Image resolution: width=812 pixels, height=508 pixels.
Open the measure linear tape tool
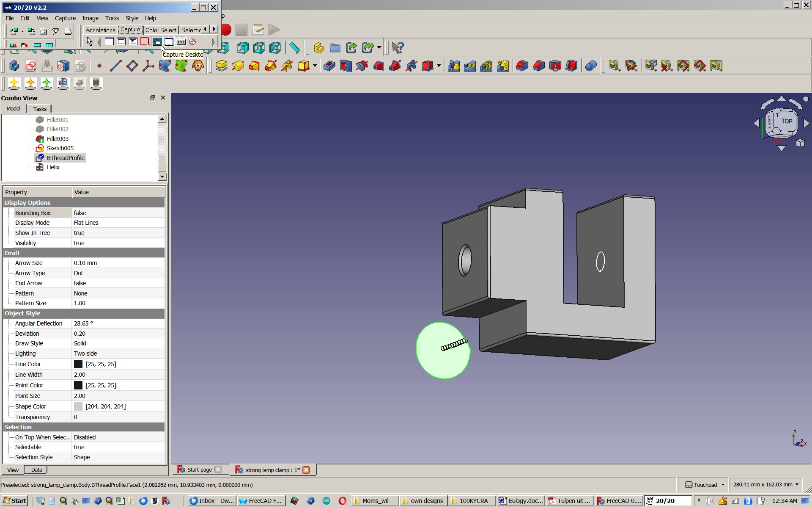[295, 47]
